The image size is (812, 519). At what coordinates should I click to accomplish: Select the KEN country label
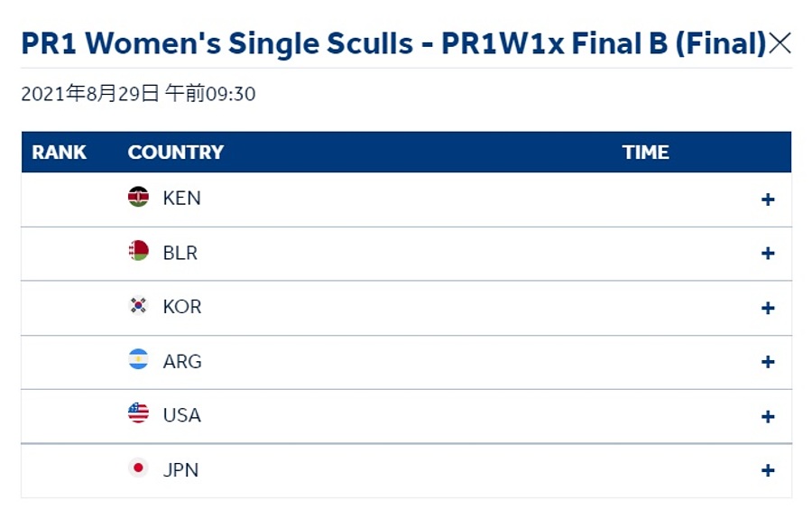[182, 199]
